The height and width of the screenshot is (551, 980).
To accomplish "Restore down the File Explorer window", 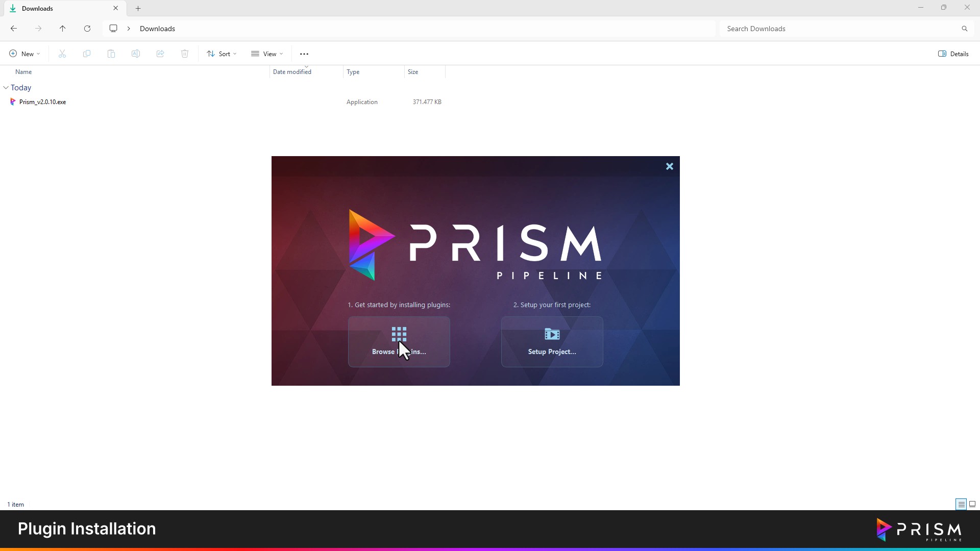I will coord(944,8).
